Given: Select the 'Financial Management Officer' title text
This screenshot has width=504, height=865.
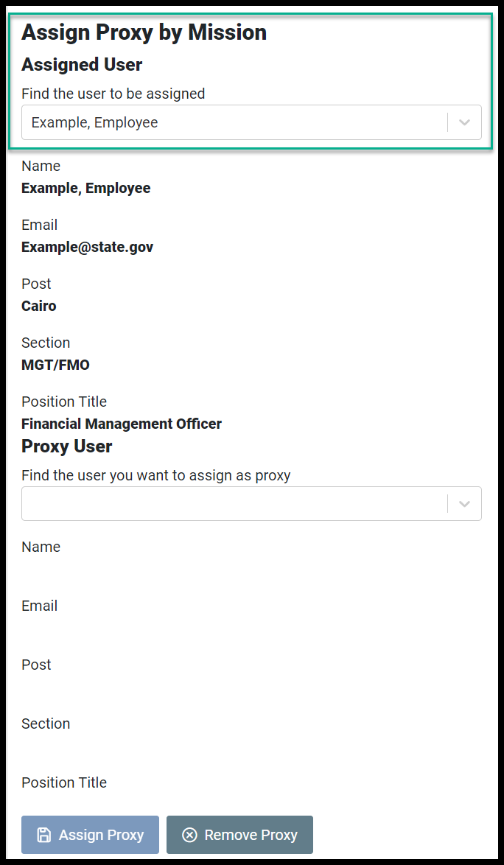Looking at the screenshot, I should (122, 424).
